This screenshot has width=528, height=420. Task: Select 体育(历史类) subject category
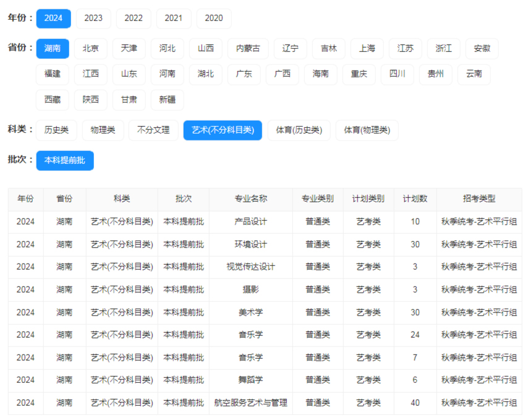click(299, 131)
